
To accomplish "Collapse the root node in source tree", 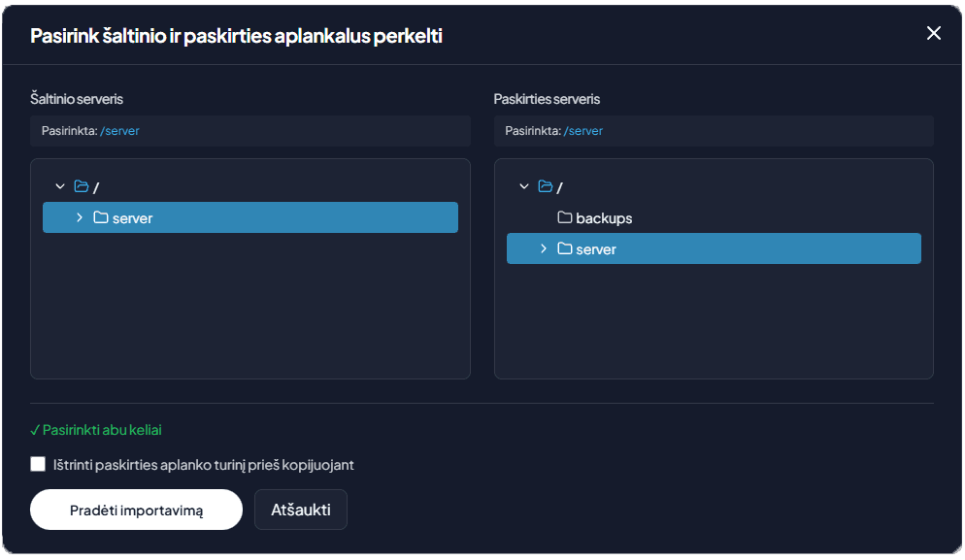I will coord(59,185).
